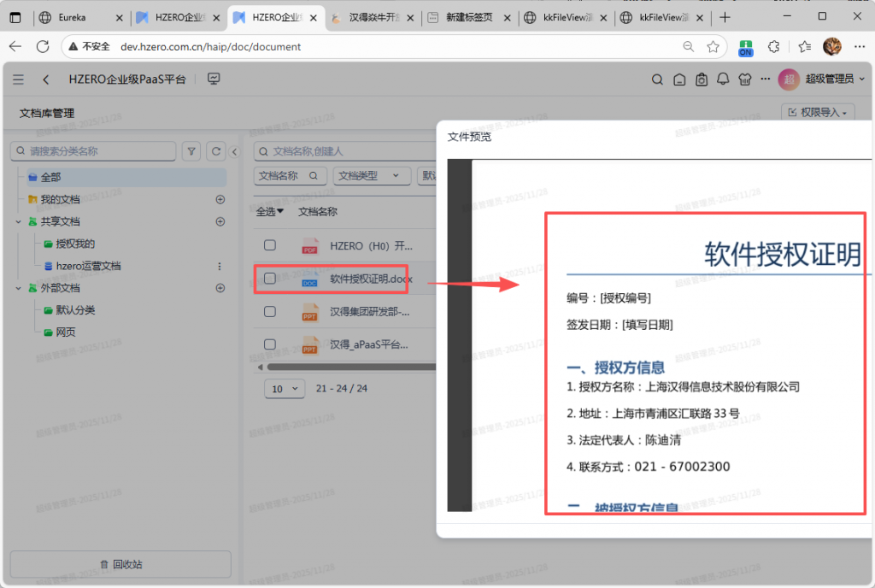Click the plus icon next to 我的文档
Screen dimensions: 875x588
(220, 199)
